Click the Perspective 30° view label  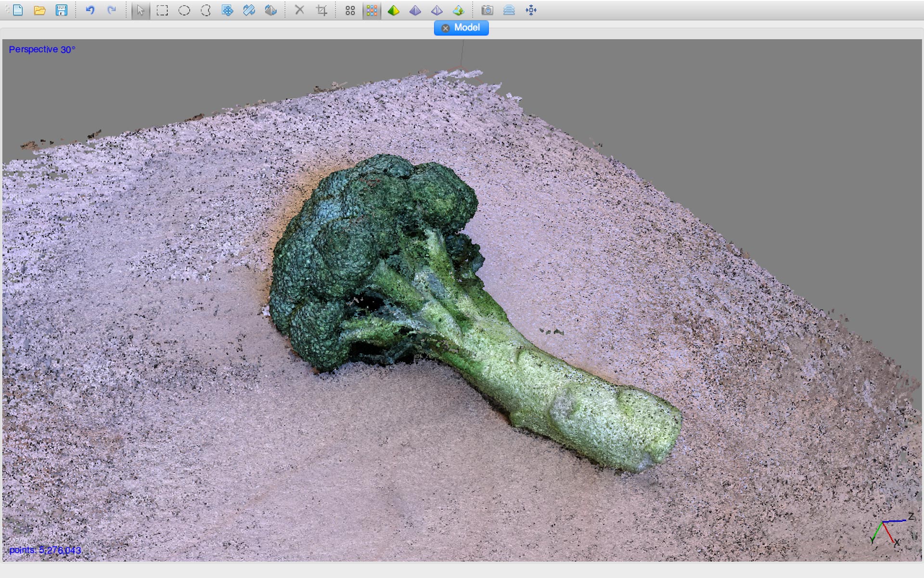coord(42,49)
